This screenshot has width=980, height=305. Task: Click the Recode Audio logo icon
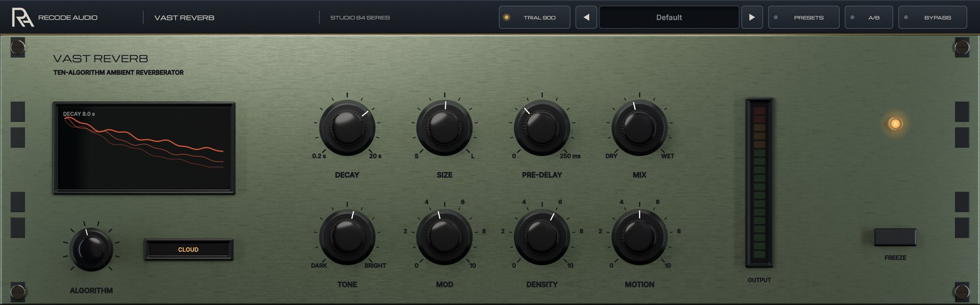tap(23, 17)
